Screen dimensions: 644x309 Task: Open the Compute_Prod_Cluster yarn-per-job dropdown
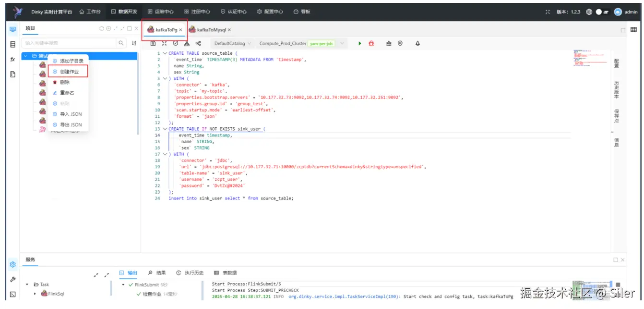302,43
